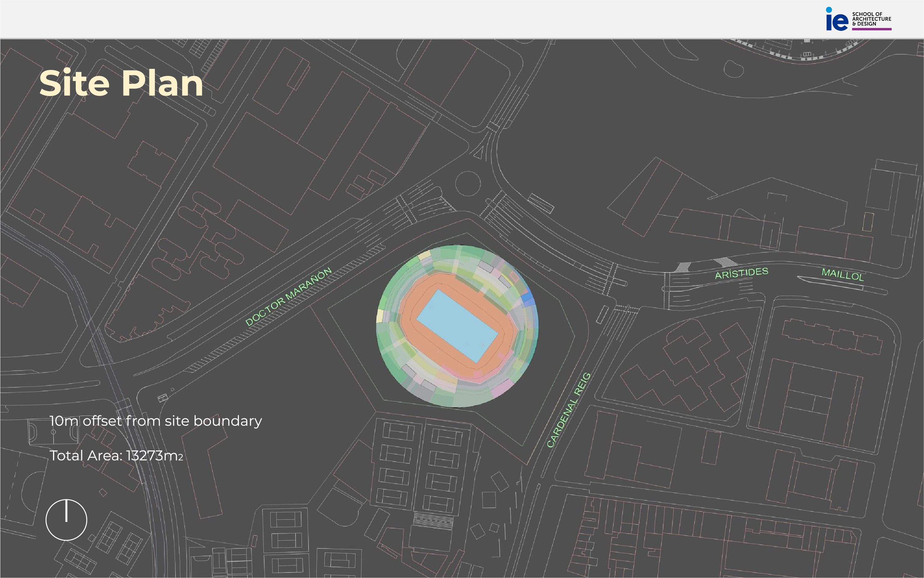Click the School of Architecture & Design text

[871, 19]
